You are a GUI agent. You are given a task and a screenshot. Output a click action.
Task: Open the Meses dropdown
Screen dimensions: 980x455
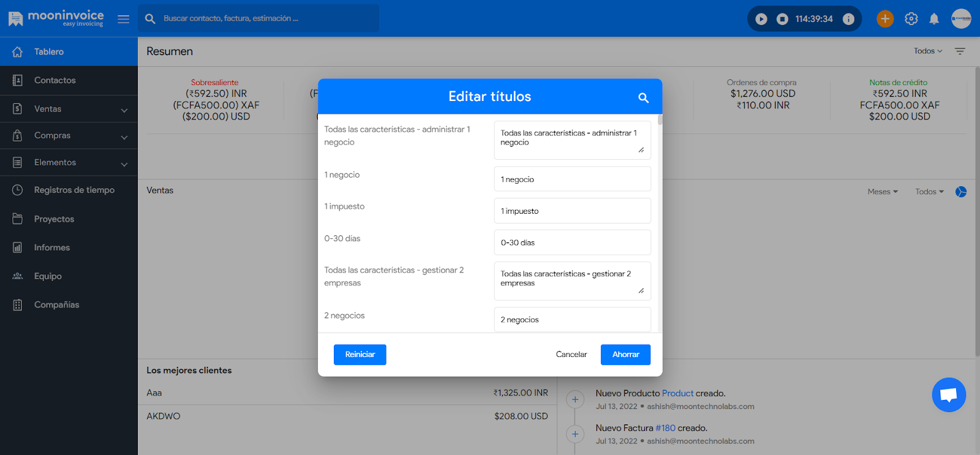tap(883, 192)
